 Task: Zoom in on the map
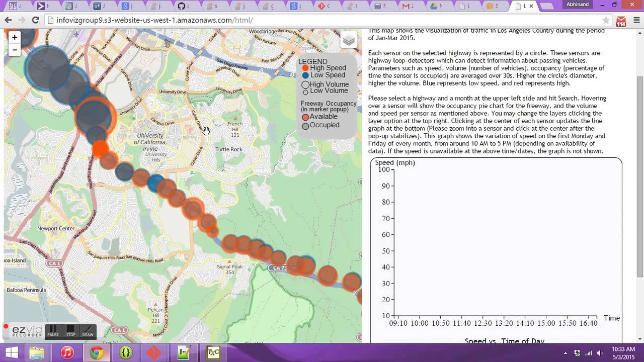pos(15,37)
